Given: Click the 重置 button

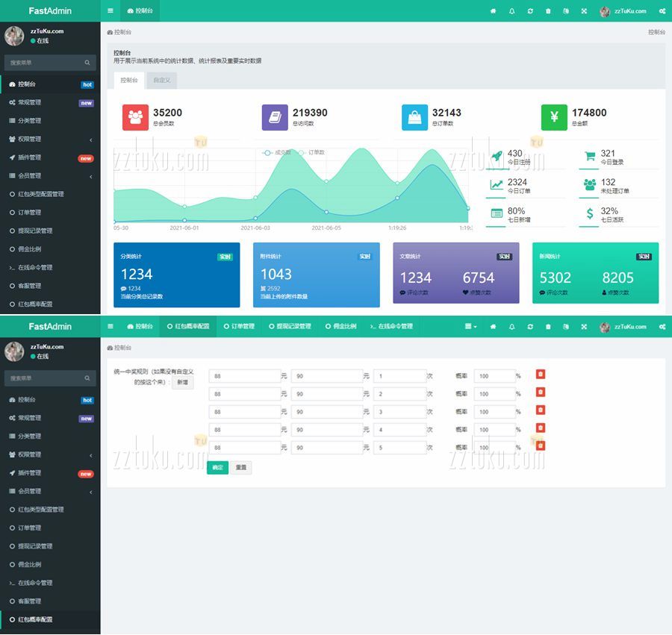Looking at the screenshot, I should coord(240,468).
